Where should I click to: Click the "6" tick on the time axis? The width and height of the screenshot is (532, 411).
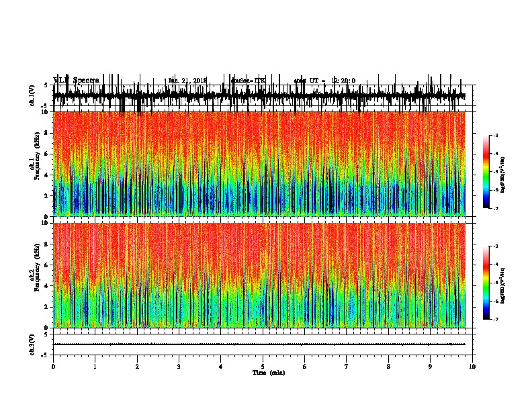coord(305,367)
